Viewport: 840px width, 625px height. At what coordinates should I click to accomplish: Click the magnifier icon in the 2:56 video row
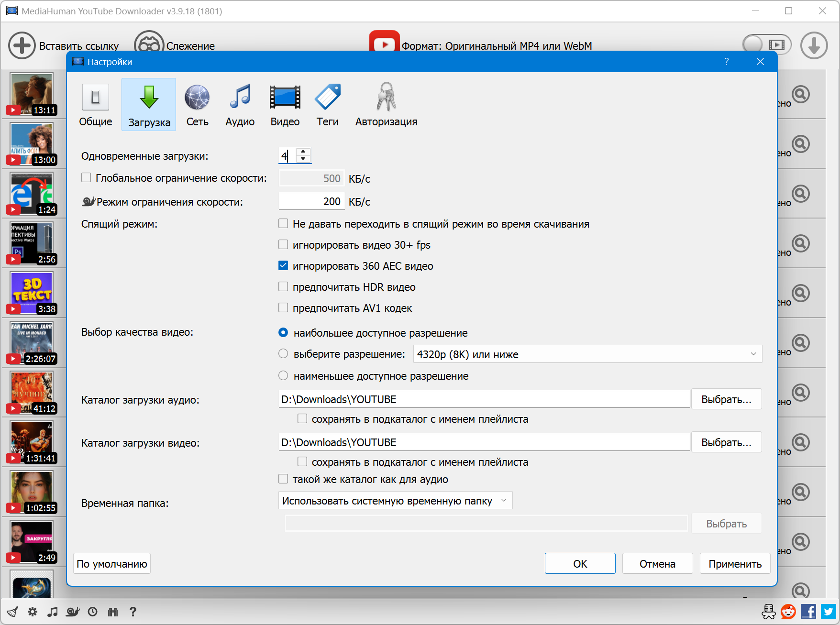[801, 244]
